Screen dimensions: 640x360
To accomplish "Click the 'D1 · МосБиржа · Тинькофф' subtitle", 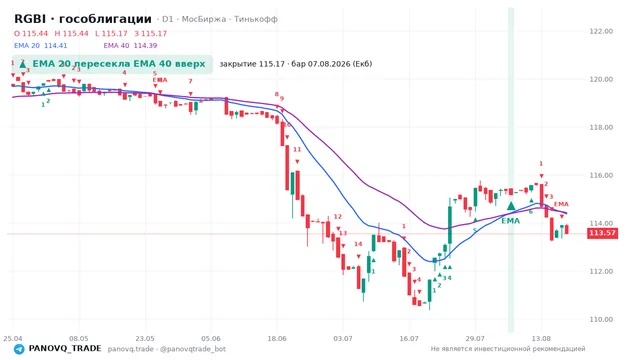I will click(220, 19).
